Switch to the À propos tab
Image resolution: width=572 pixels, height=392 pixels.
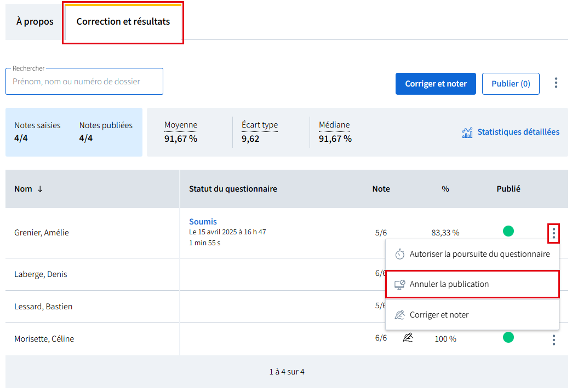coord(35,22)
